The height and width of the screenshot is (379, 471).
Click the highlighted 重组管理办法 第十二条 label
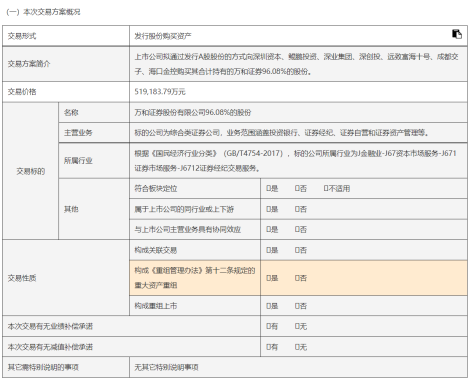(195, 278)
